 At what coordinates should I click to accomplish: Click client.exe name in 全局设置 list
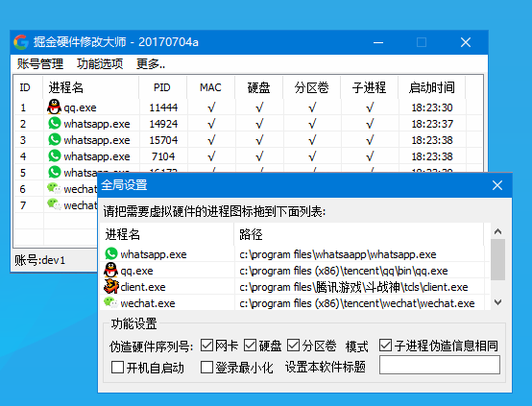click(x=143, y=287)
